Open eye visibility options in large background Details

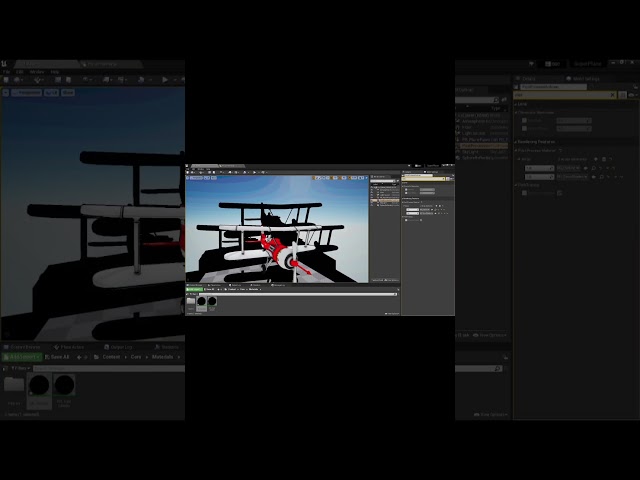pyautogui.click(x=633, y=95)
